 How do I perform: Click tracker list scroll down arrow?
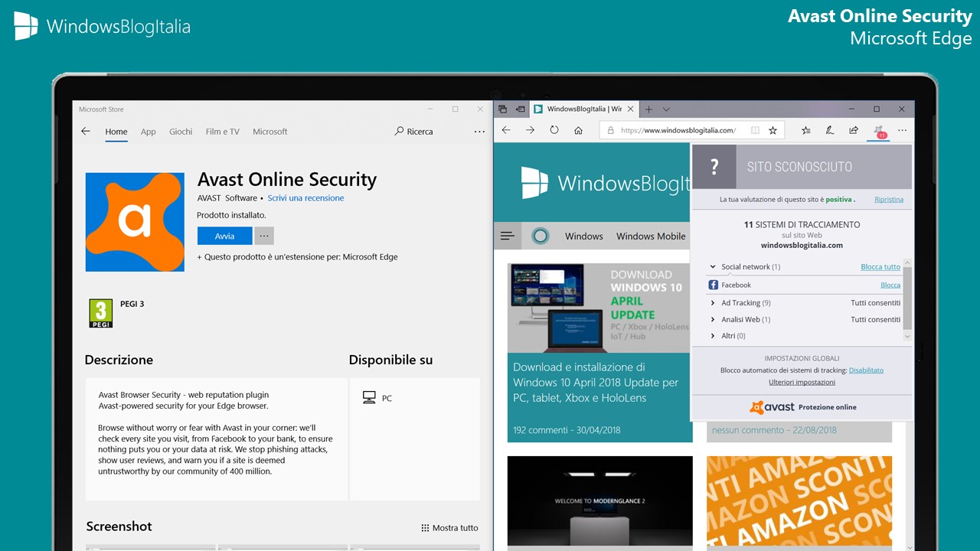click(x=908, y=337)
